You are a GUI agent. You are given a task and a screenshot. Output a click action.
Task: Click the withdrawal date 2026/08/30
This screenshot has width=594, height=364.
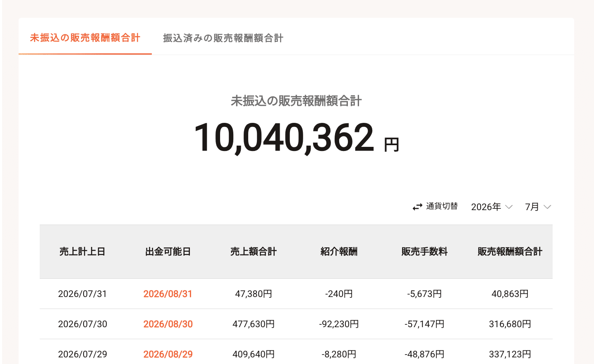168,324
